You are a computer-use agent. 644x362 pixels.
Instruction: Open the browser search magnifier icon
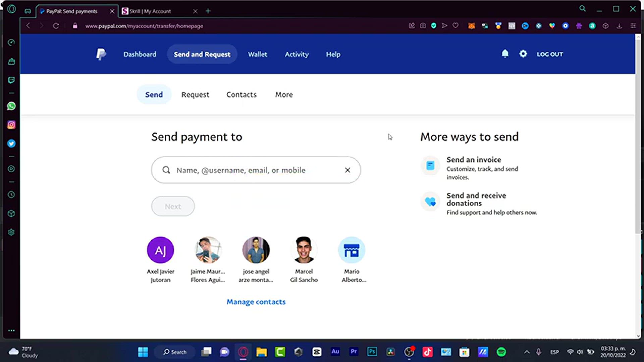pyautogui.click(x=583, y=9)
